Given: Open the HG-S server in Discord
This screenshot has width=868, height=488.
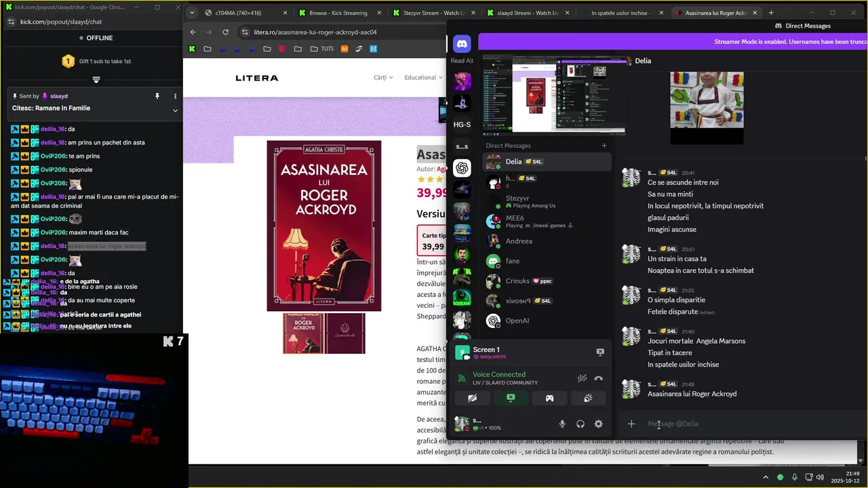Looking at the screenshot, I should click(x=462, y=125).
